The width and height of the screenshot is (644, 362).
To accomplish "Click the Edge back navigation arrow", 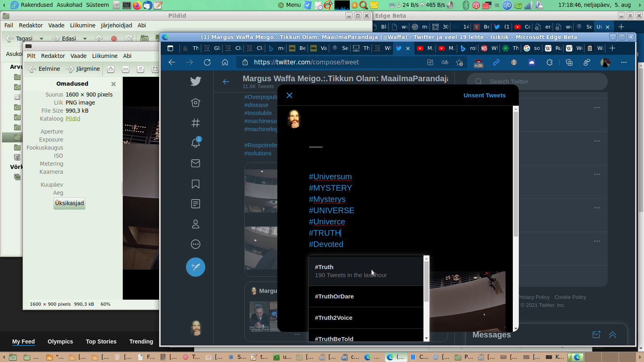I will pyautogui.click(x=172, y=62).
